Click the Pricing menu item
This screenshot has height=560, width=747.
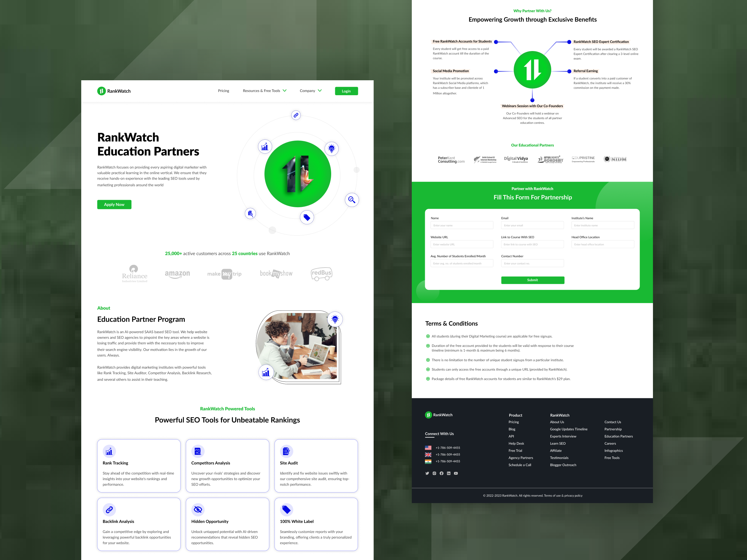pos(224,91)
